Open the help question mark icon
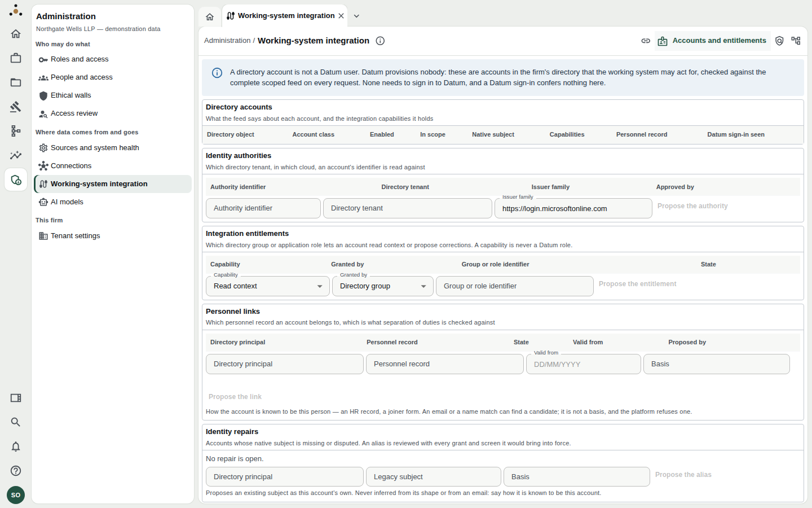The width and height of the screenshot is (812, 508). coord(16,471)
